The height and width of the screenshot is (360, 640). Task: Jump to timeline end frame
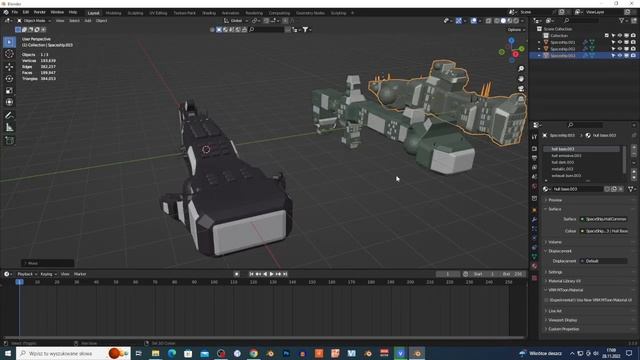click(x=285, y=274)
